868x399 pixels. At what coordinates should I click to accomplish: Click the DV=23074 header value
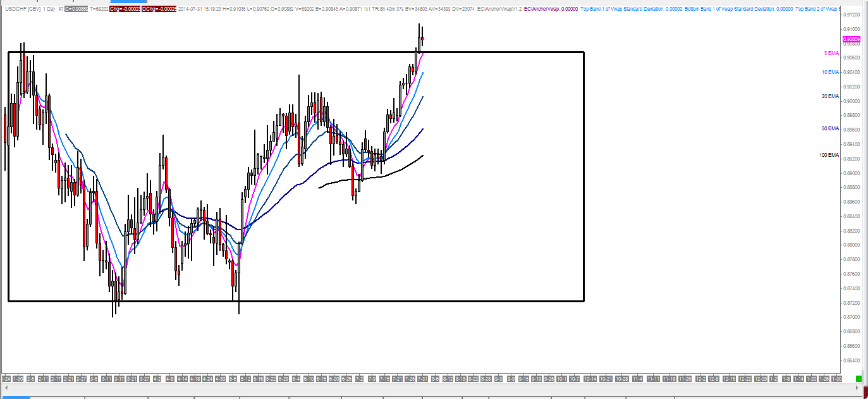pos(463,9)
